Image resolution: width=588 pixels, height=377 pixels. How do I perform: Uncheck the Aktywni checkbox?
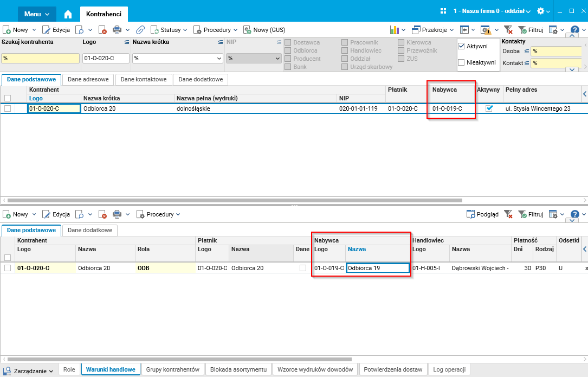[461, 46]
